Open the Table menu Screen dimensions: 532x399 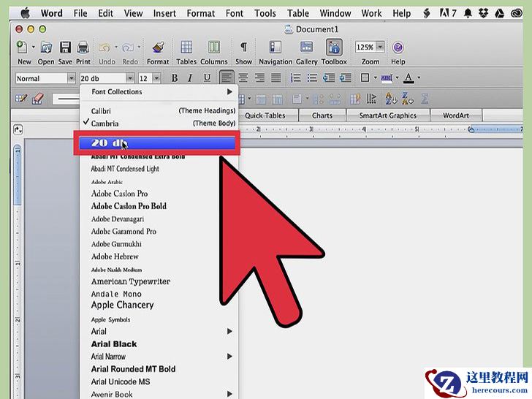click(298, 13)
